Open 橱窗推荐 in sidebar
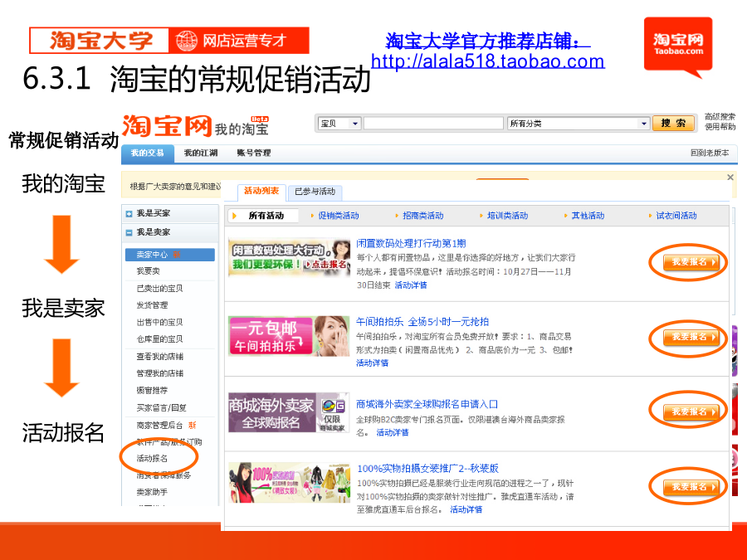This screenshot has height=560, width=747. tap(152, 391)
